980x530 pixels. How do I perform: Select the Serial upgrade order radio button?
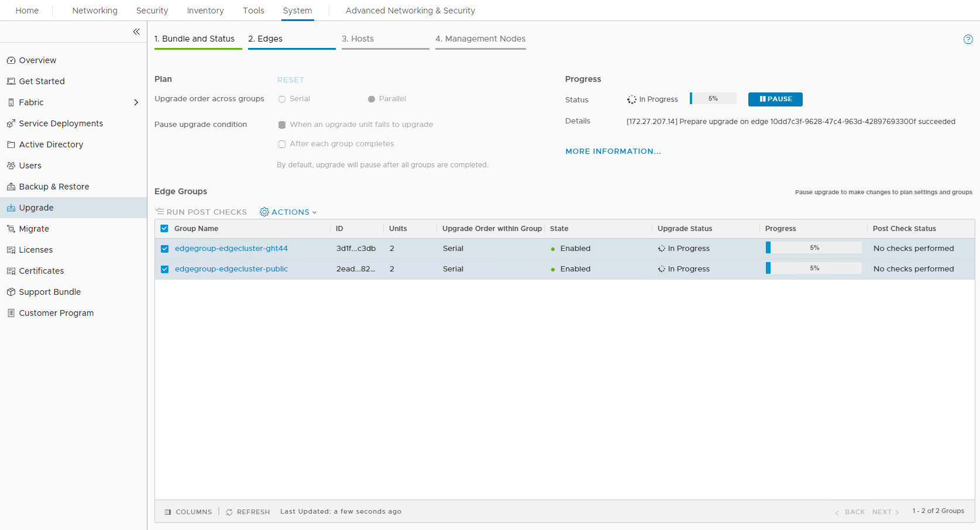coord(282,99)
